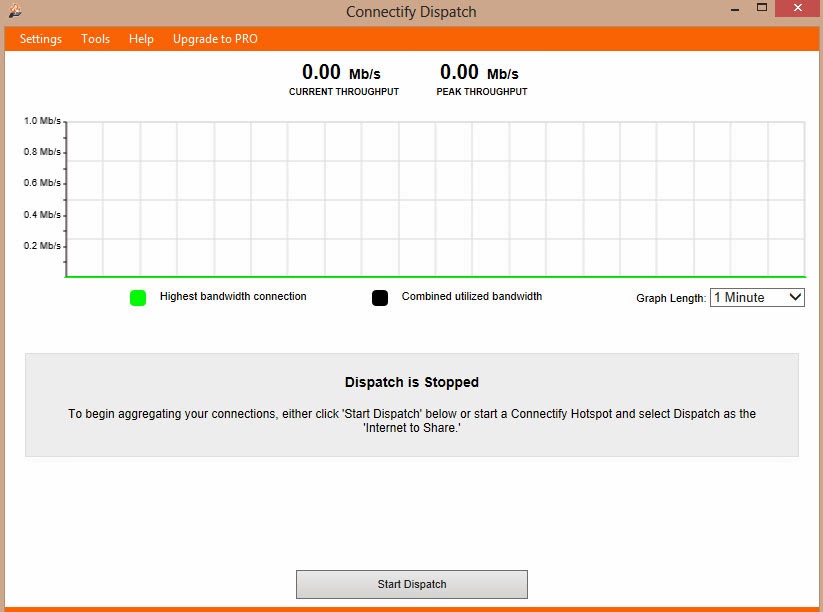823x612 pixels.
Task: Open the Settings menu
Action: pyautogui.click(x=40, y=39)
